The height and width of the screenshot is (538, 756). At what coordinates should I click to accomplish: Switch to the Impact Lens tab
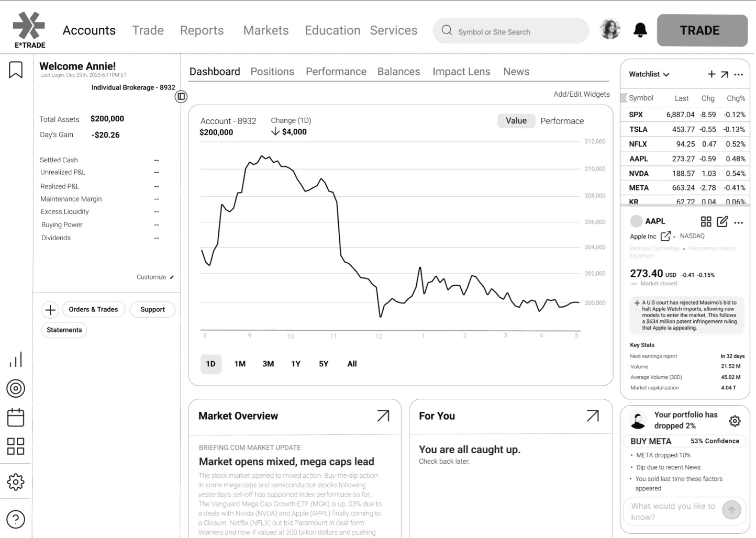pyautogui.click(x=461, y=72)
